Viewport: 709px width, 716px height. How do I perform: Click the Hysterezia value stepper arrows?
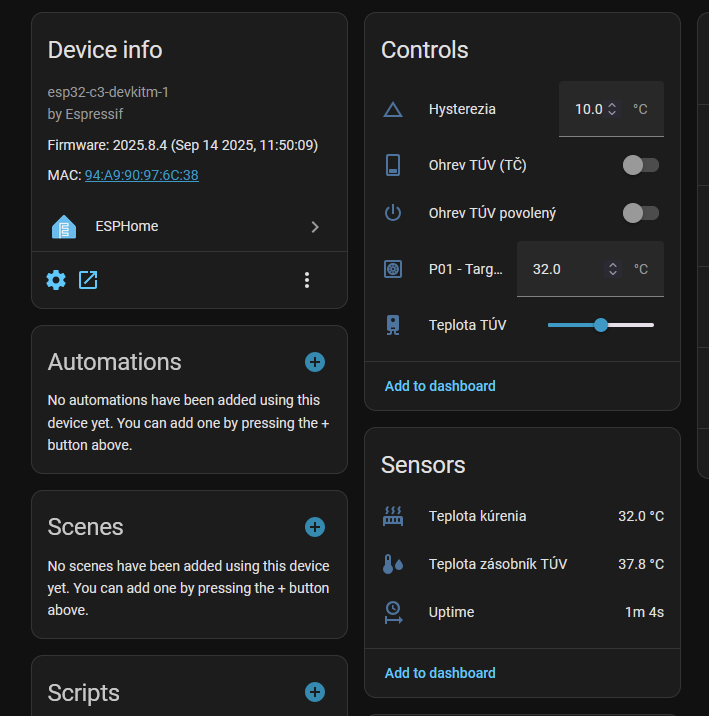pyautogui.click(x=612, y=109)
